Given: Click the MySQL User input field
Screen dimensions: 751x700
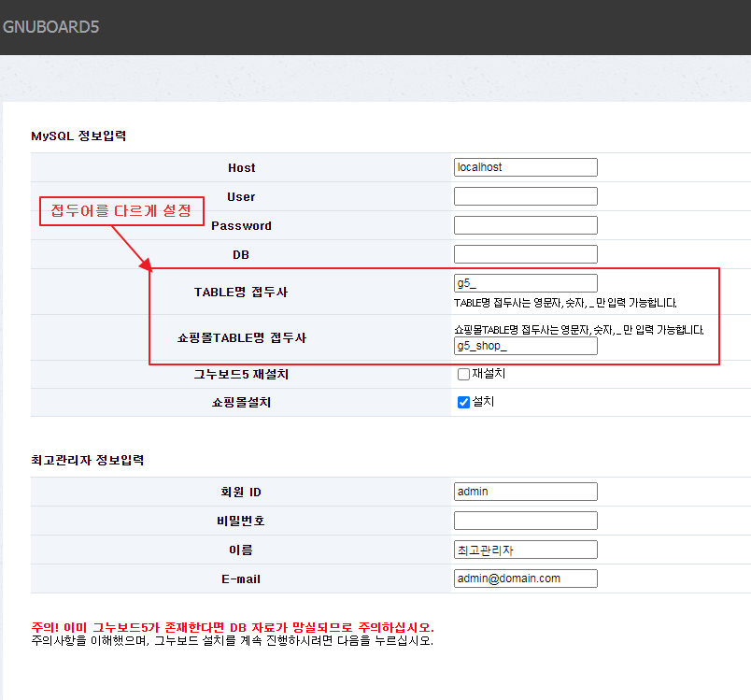Looking at the screenshot, I should click(525, 196).
